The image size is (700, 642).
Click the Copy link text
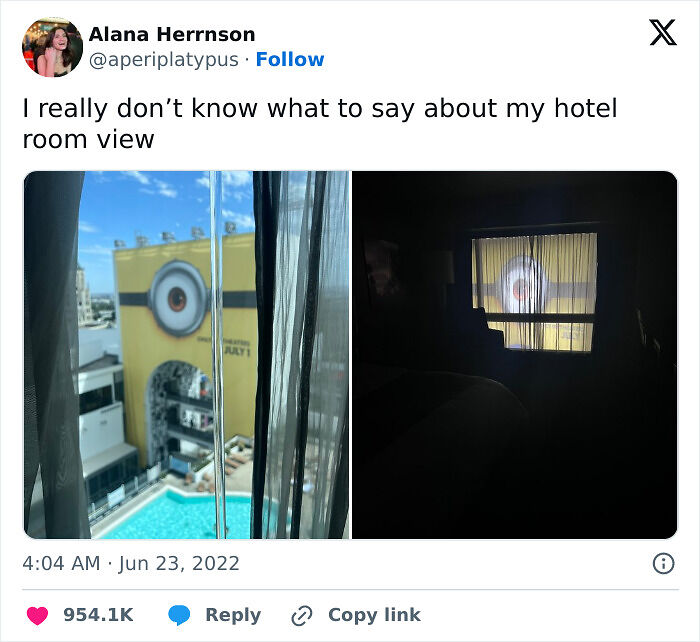point(374,615)
